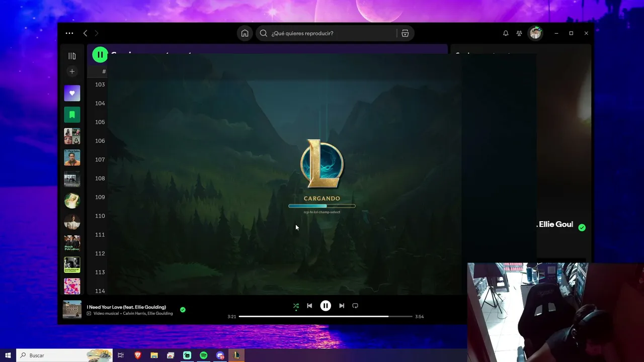Screen dimensions: 644x362
Task: Open the sidebar playlist with the collage of faces
Action: [x=72, y=136]
